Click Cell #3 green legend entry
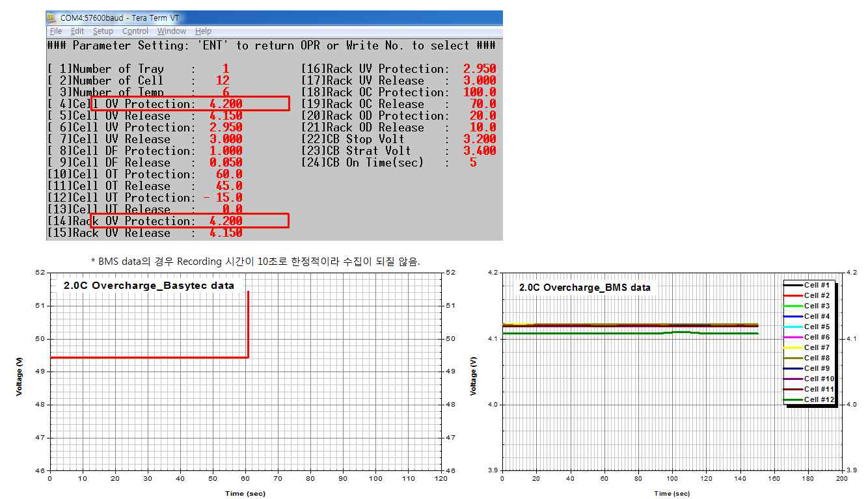This screenshot has width=868, height=499. [x=807, y=306]
